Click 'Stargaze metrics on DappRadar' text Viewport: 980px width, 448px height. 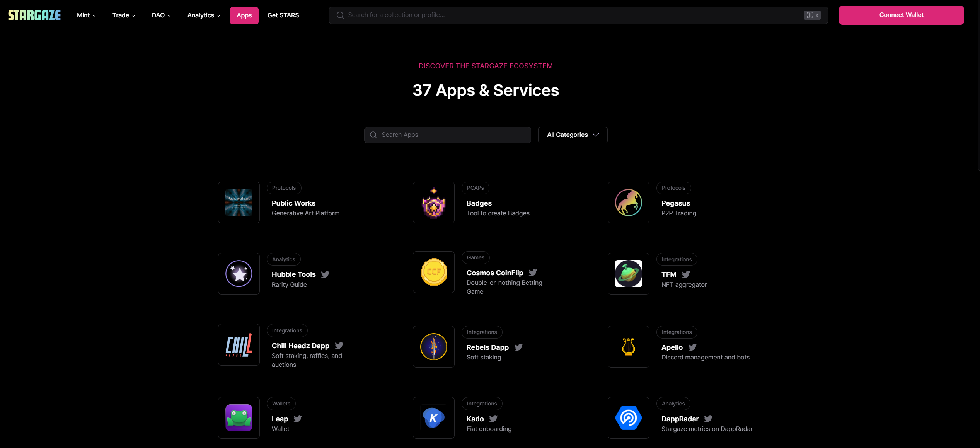click(707, 429)
